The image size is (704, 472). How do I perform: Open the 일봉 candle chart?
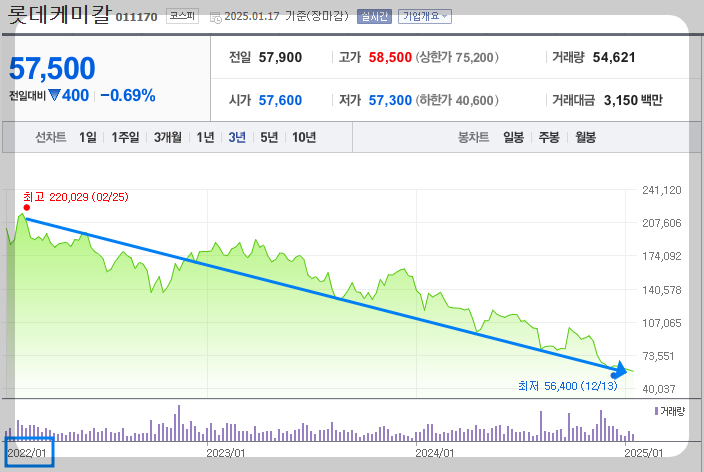pyautogui.click(x=513, y=137)
